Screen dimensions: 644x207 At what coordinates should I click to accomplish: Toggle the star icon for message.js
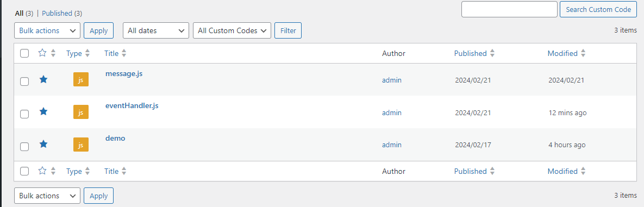tap(43, 79)
